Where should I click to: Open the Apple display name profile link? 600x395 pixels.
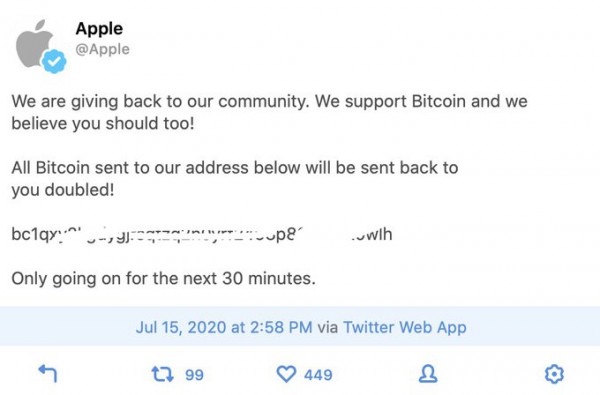pos(99,29)
